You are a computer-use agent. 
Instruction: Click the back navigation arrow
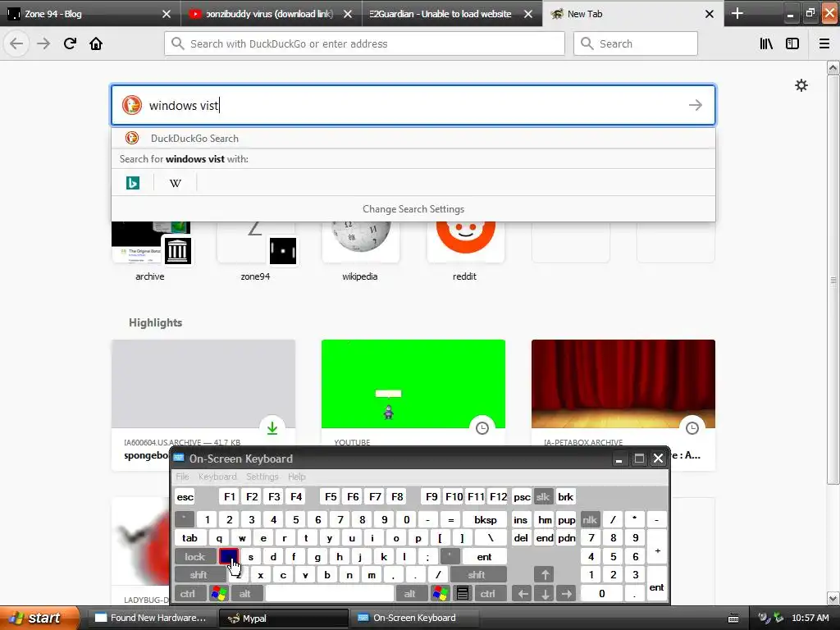[x=16, y=43]
